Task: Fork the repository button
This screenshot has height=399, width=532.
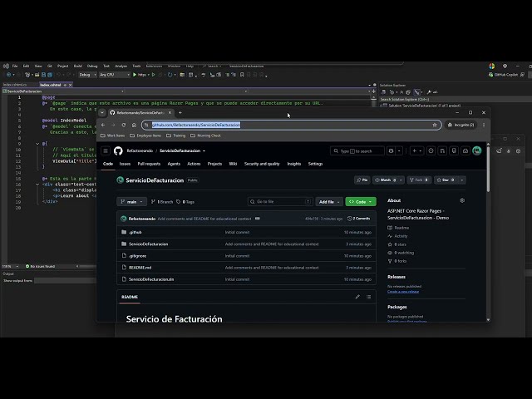Action: [x=419, y=180]
